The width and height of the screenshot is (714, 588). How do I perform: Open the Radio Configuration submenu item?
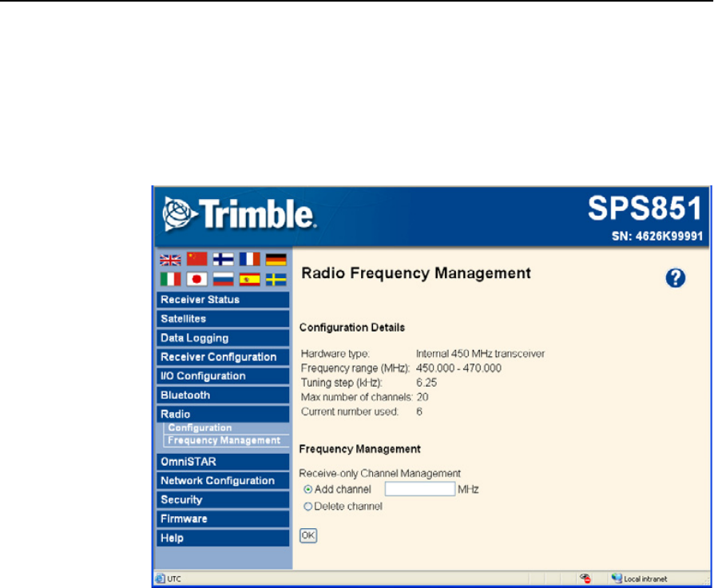(x=200, y=427)
